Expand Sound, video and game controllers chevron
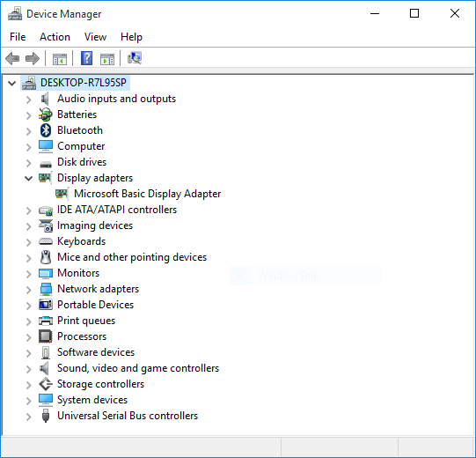This screenshot has width=476, height=458. [x=29, y=369]
